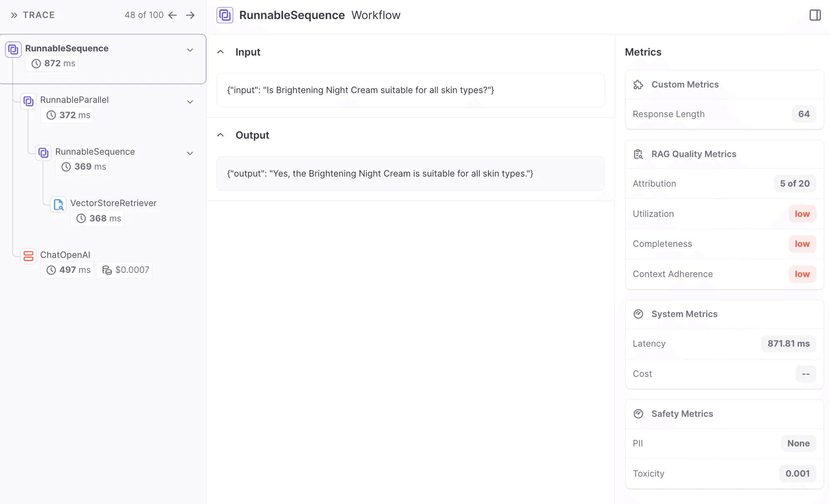Click the Metrics panel heading
This screenshot has height=504, width=830.
[643, 52]
